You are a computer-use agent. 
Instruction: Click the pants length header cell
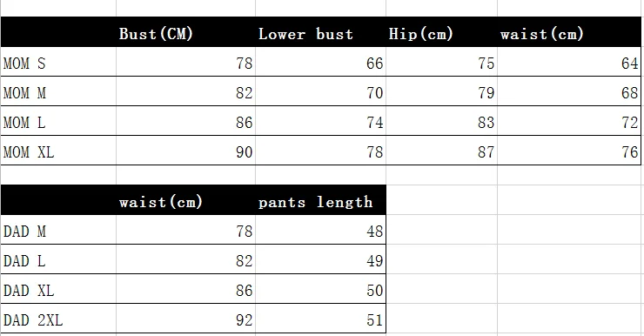point(320,200)
